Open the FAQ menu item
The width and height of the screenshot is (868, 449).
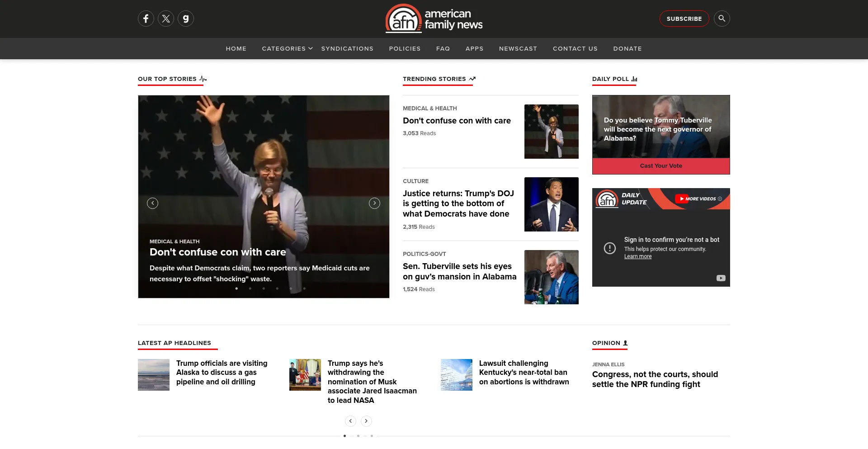[443, 48]
